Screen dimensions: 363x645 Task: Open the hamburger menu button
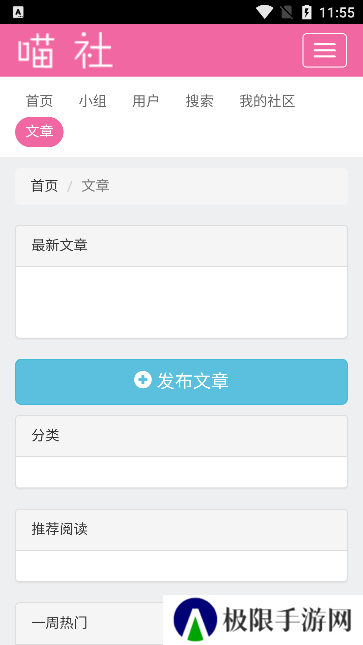click(x=324, y=50)
